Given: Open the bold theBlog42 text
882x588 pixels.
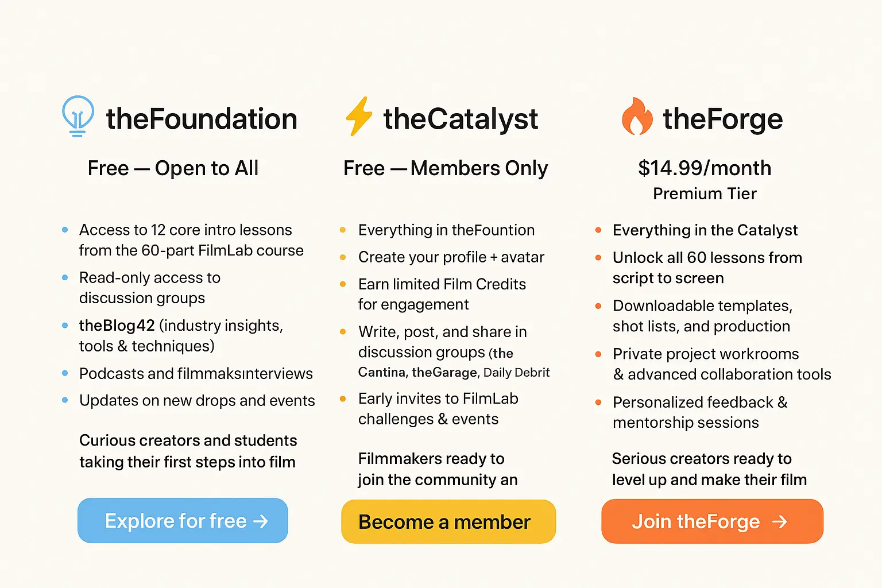Looking at the screenshot, I should point(117,326).
